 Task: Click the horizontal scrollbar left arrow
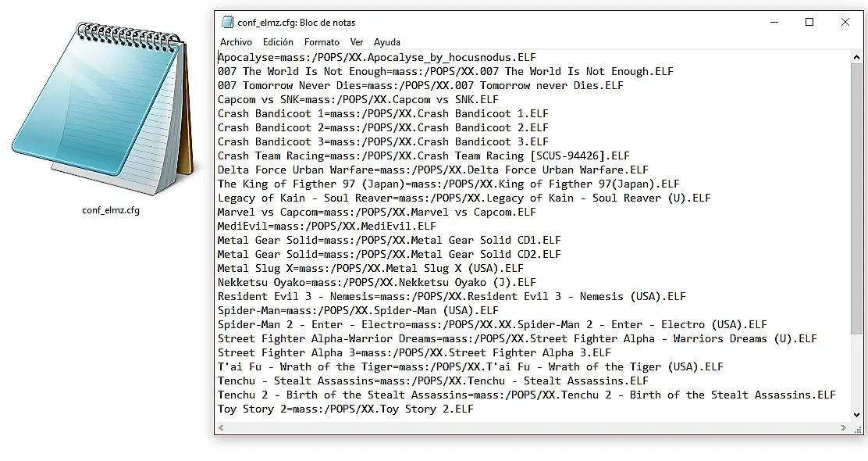click(222, 427)
